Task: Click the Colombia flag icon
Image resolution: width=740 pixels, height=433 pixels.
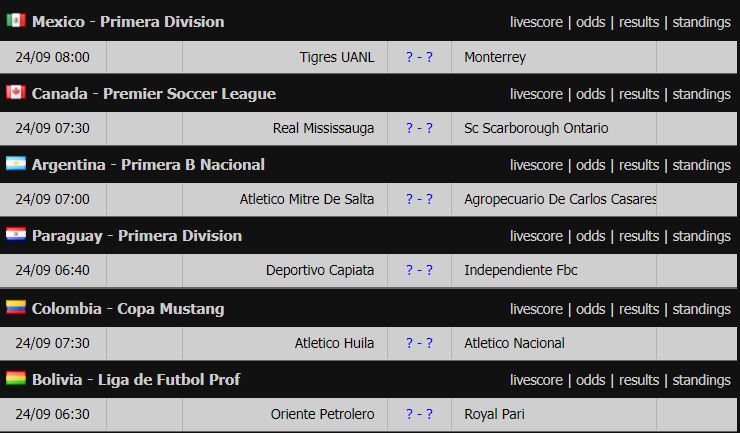Action: coord(16,307)
